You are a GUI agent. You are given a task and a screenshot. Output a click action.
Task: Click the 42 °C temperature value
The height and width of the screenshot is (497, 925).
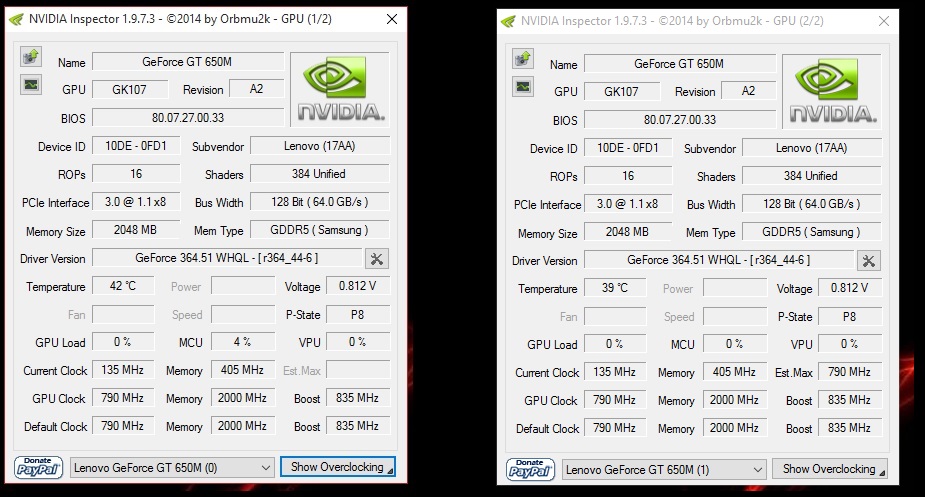[x=123, y=286]
